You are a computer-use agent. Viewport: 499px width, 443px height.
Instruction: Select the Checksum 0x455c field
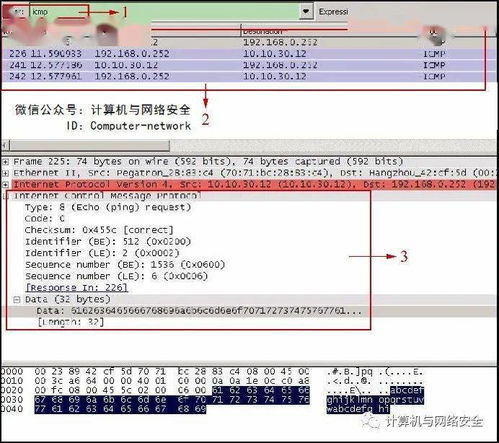pos(99,230)
